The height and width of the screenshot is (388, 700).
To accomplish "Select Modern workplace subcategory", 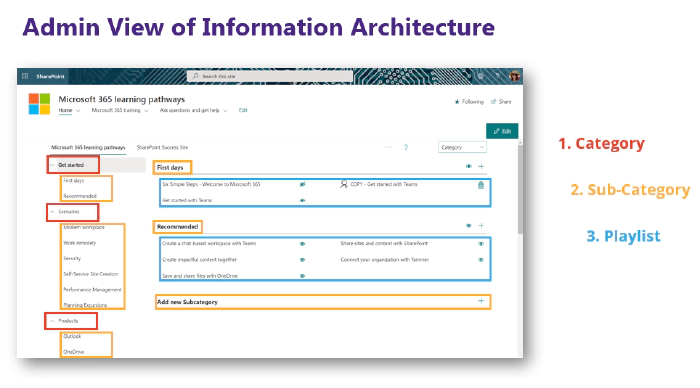I will click(84, 227).
